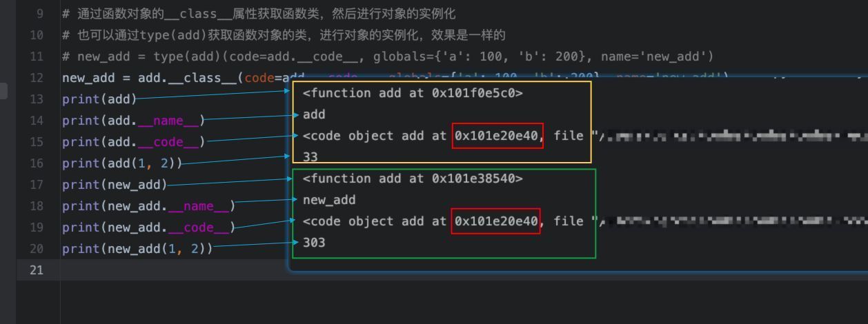Click the second red-boxed address in green box

tap(496, 221)
